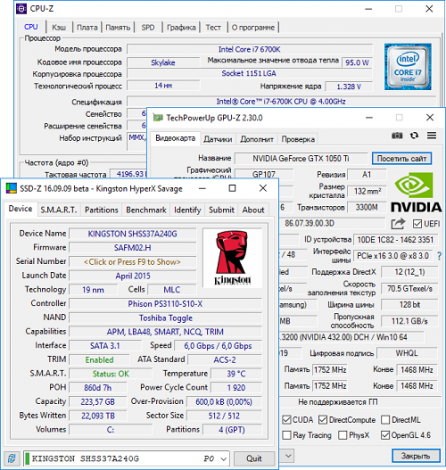Click Toshiba Toggle NAND value

[x=165, y=318]
